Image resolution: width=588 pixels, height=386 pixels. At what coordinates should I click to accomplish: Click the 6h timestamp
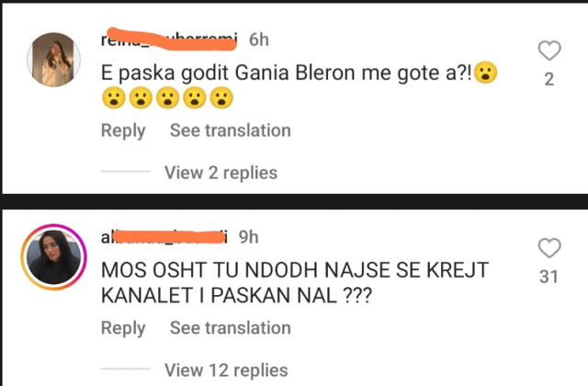click(x=259, y=40)
